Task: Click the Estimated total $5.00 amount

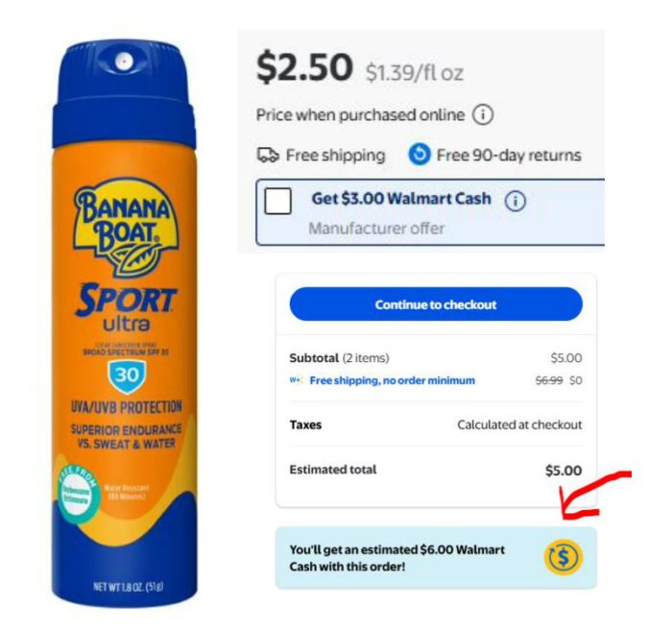Action: (564, 471)
